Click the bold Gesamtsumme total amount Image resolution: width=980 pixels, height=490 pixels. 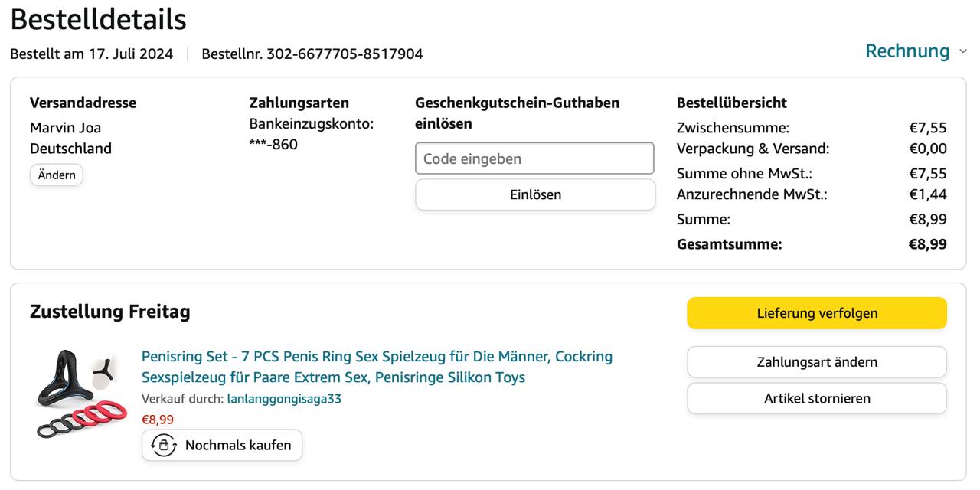pyautogui.click(x=927, y=245)
